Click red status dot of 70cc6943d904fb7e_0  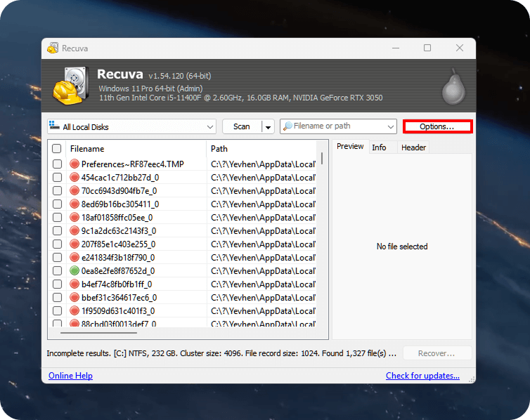tap(75, 191)
